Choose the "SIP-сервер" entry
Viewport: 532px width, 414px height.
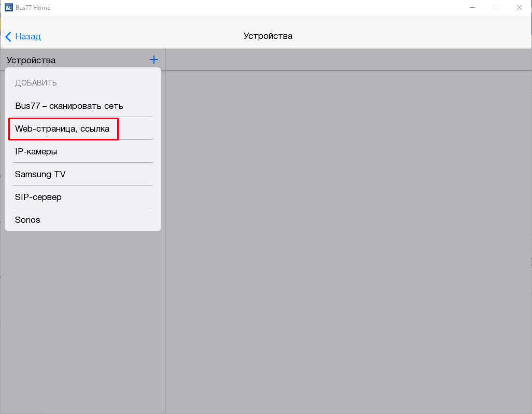click(x=38, y=197)
